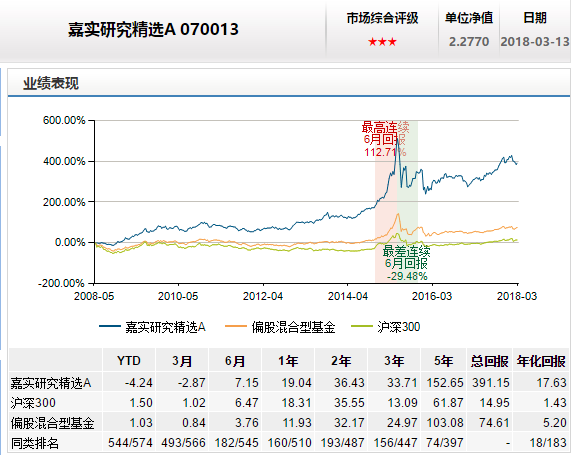Click the 2012-04 x-axis label
571x455 pixels.
pos(263,296)
